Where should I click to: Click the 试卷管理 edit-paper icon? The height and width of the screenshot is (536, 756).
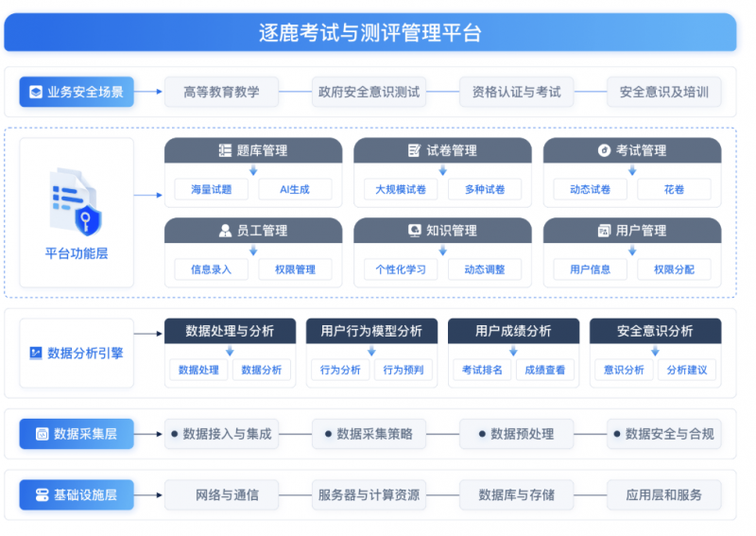pos(414,150)
